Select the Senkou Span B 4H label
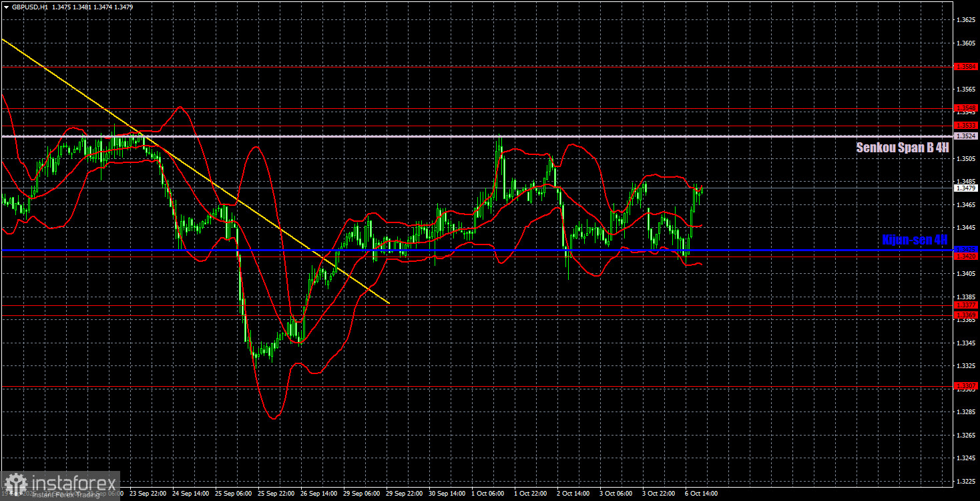980x501 pixels. click(x=902, y=148)
